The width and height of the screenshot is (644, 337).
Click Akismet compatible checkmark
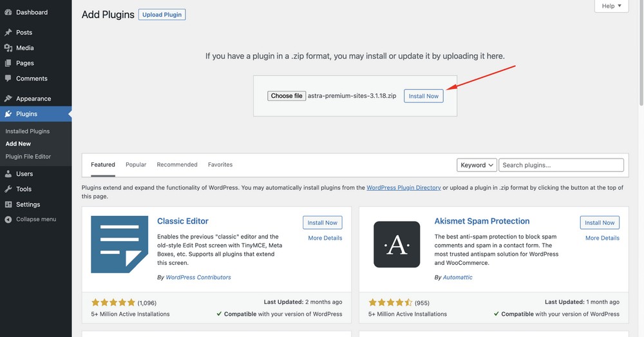497,314
